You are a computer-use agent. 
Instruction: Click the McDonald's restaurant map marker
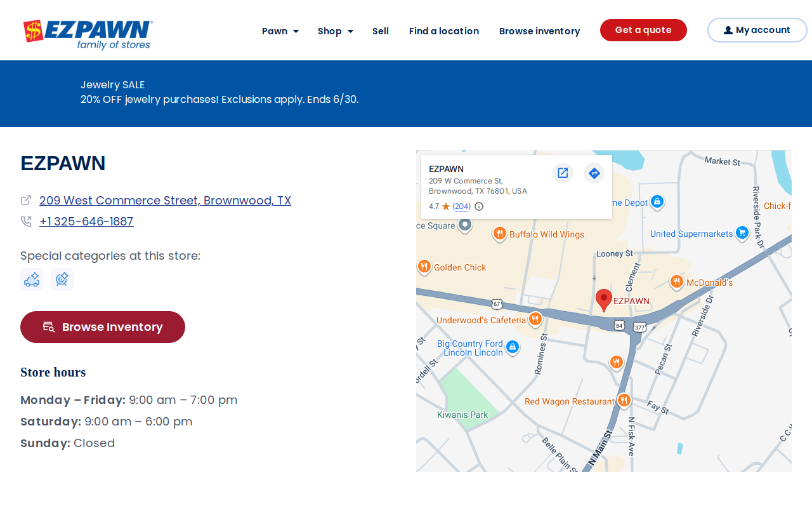click(677, 282)
